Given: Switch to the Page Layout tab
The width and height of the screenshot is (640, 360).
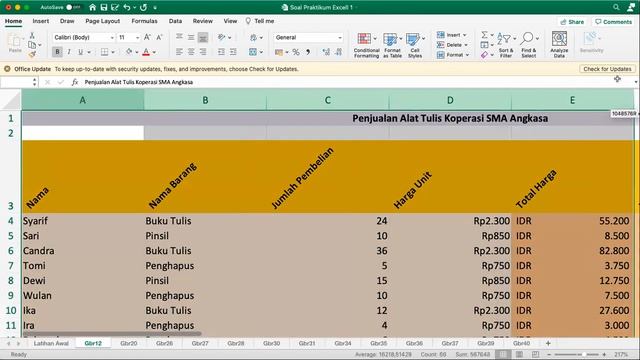Looking at the screenshot, I should pyautogui.click(x=102, y=21).
